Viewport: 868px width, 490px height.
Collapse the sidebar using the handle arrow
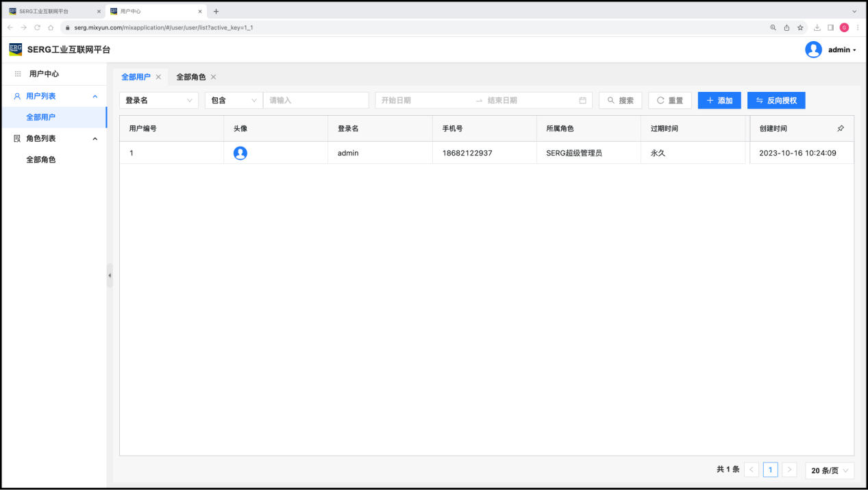tap(110, 275)
